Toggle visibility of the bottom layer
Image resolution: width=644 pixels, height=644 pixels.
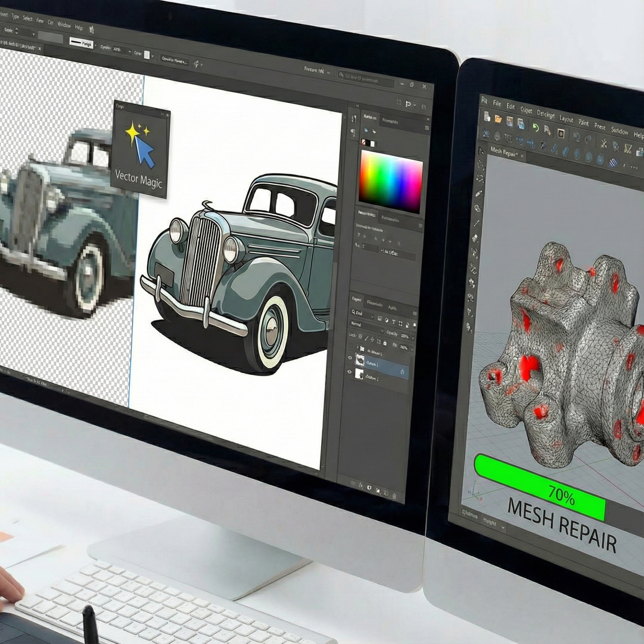pos(349,372)
